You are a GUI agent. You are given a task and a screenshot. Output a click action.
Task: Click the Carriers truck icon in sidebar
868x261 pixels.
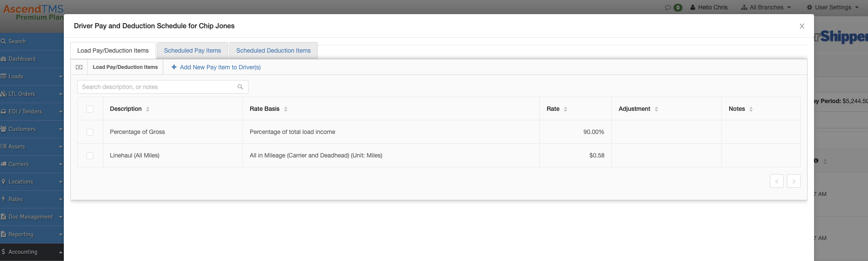(3, 164)
